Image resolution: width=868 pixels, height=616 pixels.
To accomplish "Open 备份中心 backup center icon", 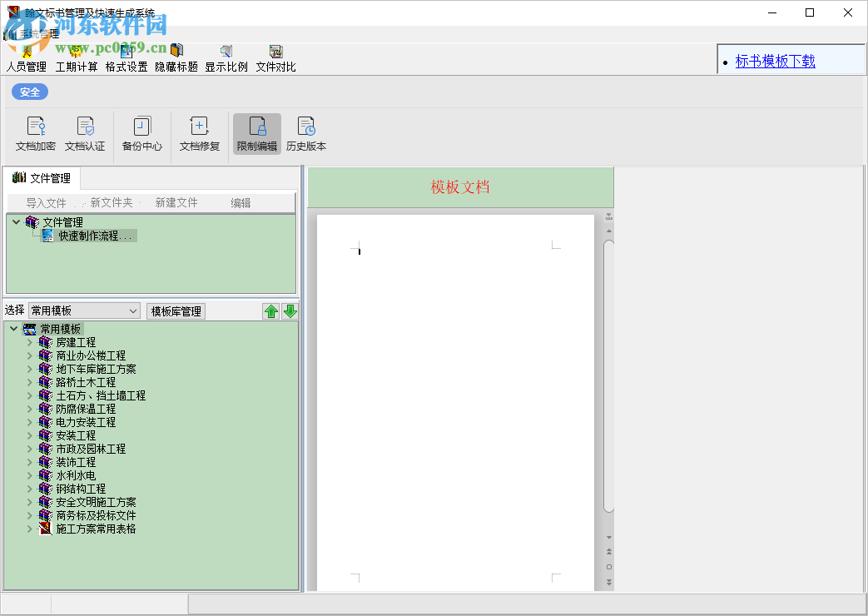I will (142, 127).
